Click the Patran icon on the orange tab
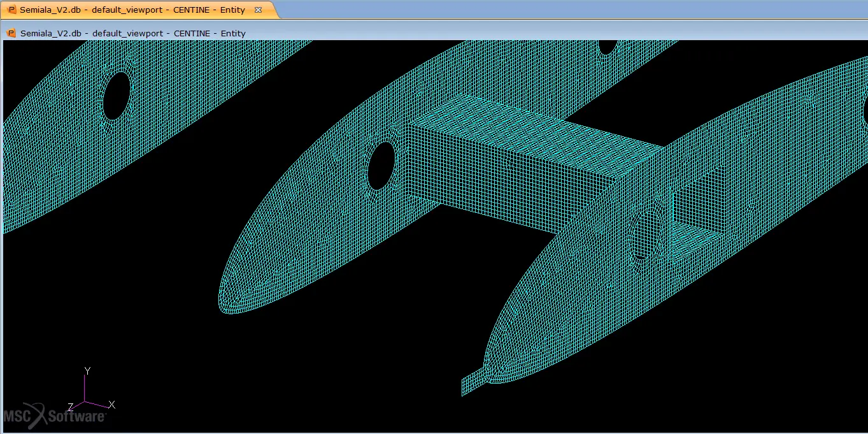Viewport: 868px width, 434px height. click(13, 10)
